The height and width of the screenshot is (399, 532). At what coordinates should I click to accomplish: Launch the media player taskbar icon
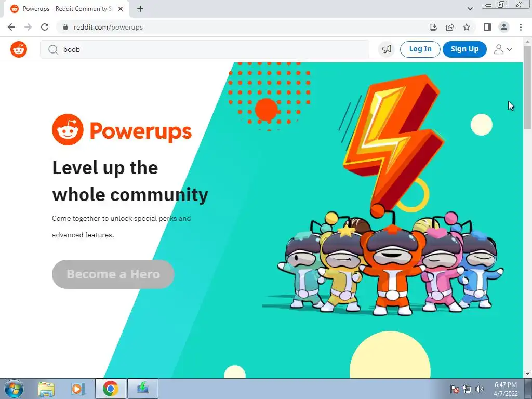pos(78,389)
